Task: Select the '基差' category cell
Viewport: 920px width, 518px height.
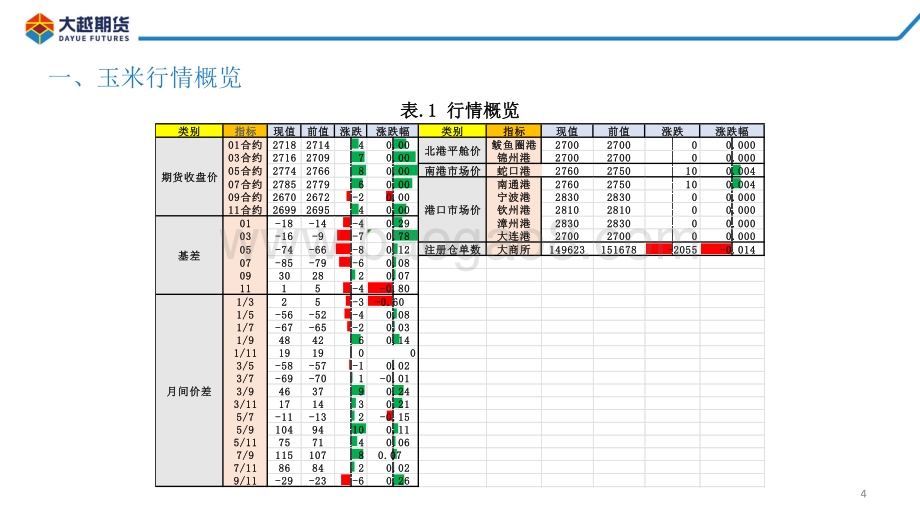Action: [189, 256]
